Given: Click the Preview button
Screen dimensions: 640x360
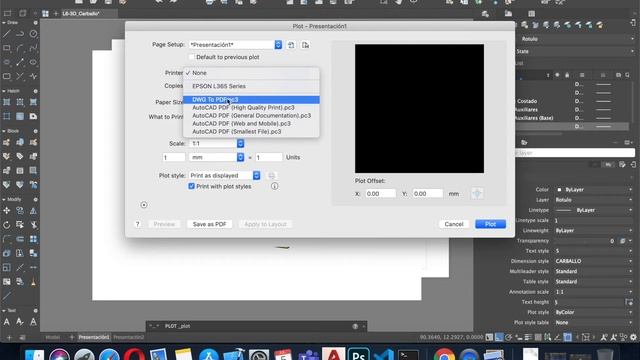Looking at the screenshot, I should [x=164, y=224].
